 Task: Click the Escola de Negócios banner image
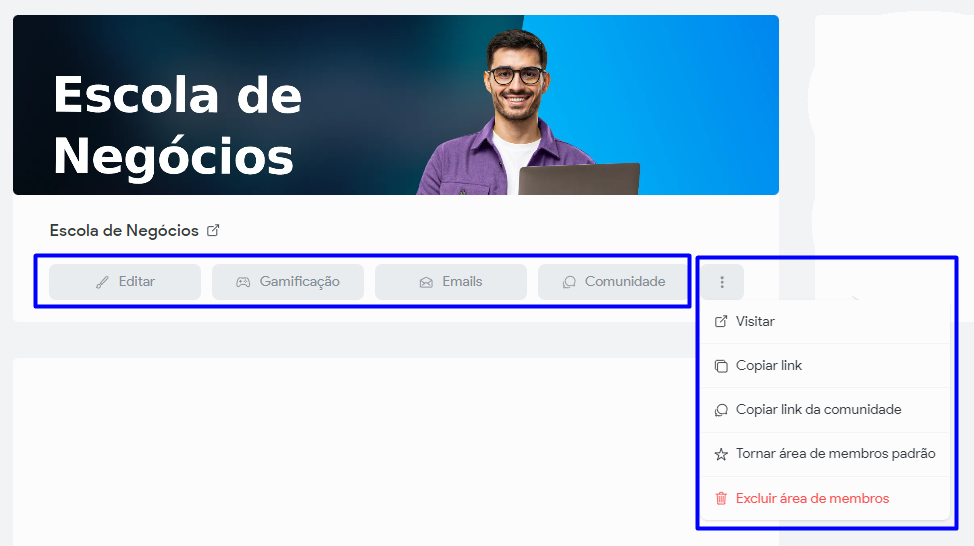396,105
